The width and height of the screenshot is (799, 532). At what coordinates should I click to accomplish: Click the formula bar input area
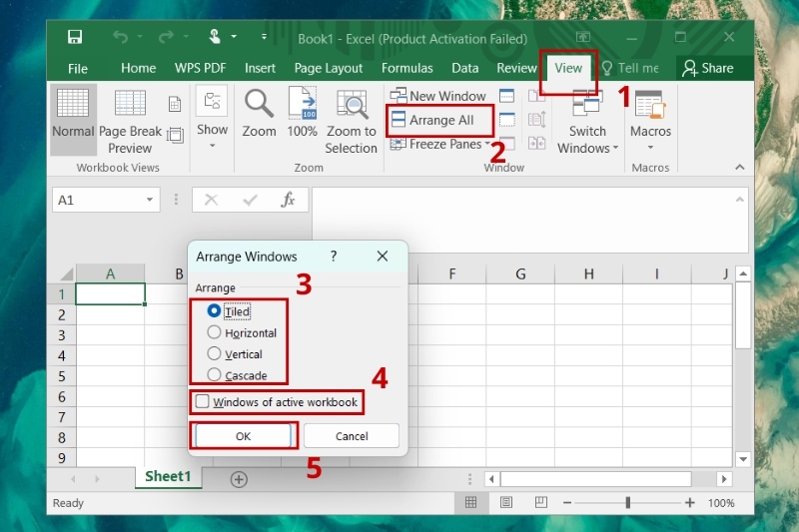click(522, 220)
